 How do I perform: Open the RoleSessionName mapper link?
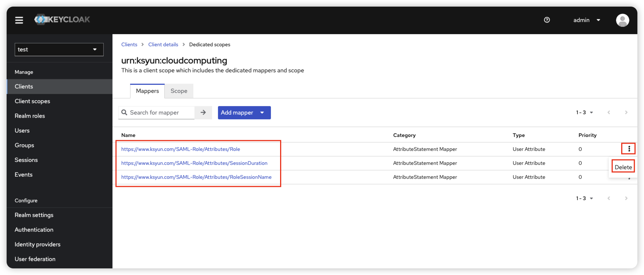pyautogui.click(x=196, y=177)
